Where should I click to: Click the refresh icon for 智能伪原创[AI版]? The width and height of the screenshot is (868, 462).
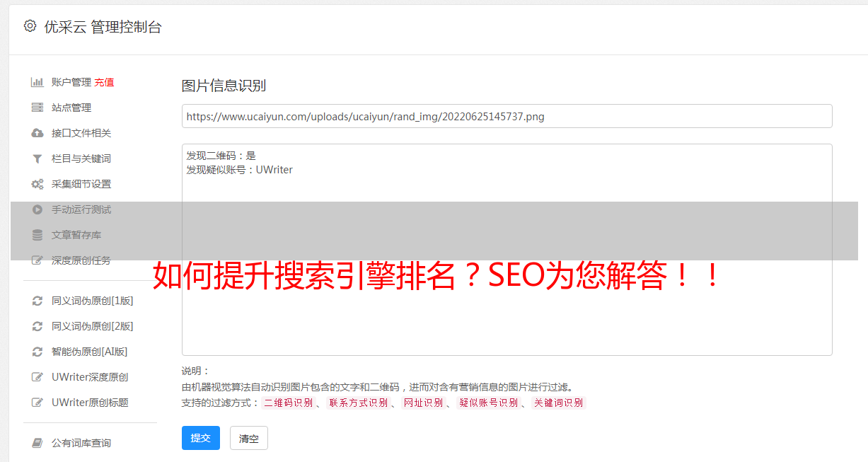(x=37, y=352)
